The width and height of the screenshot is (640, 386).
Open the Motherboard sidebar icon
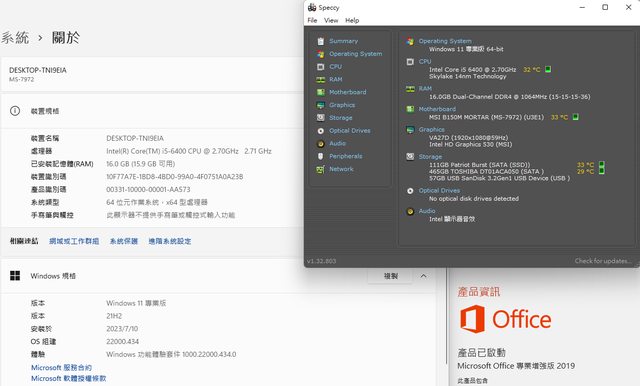[x=321, y=92]
